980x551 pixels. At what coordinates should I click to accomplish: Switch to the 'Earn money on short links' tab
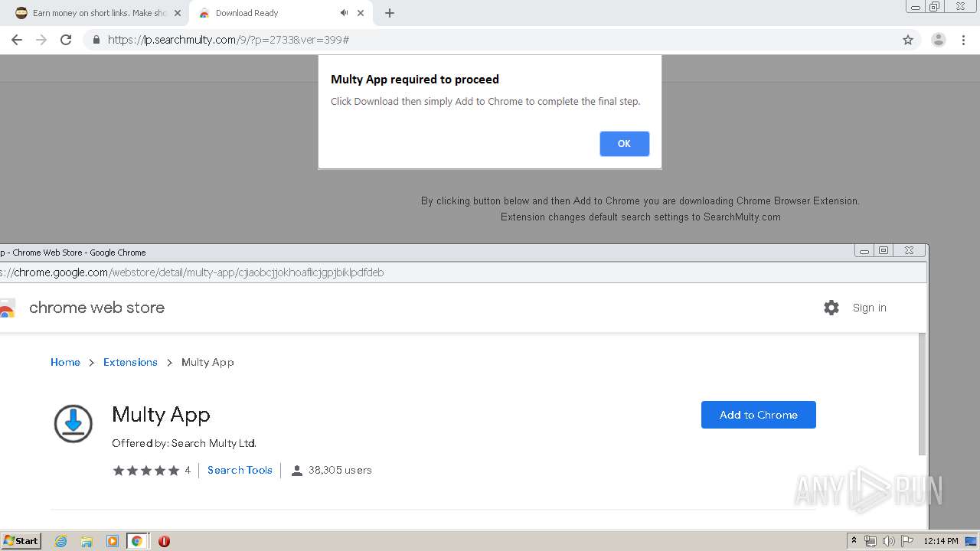click(x=96, y=13)
